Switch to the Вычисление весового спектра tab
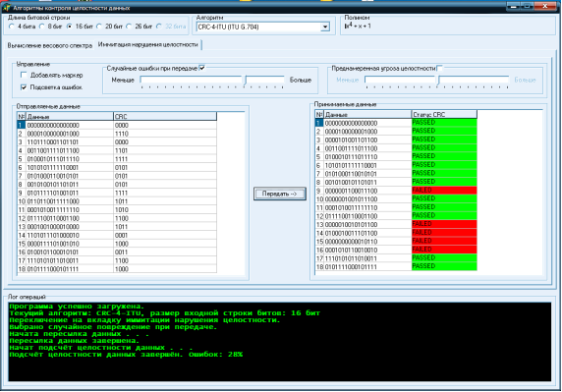The image size is (562, 392). pyautogui.click(x=50, y=45)
